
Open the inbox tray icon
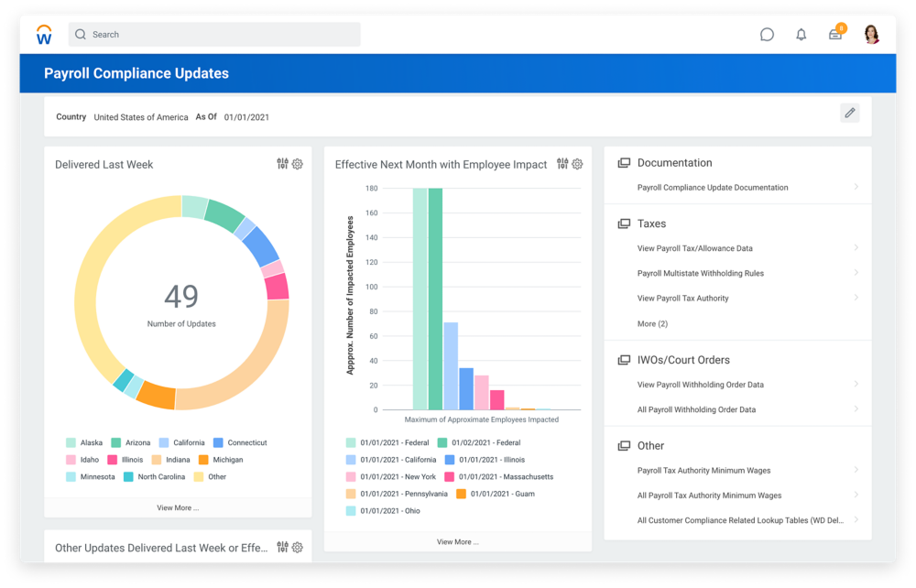coord(835,35)
